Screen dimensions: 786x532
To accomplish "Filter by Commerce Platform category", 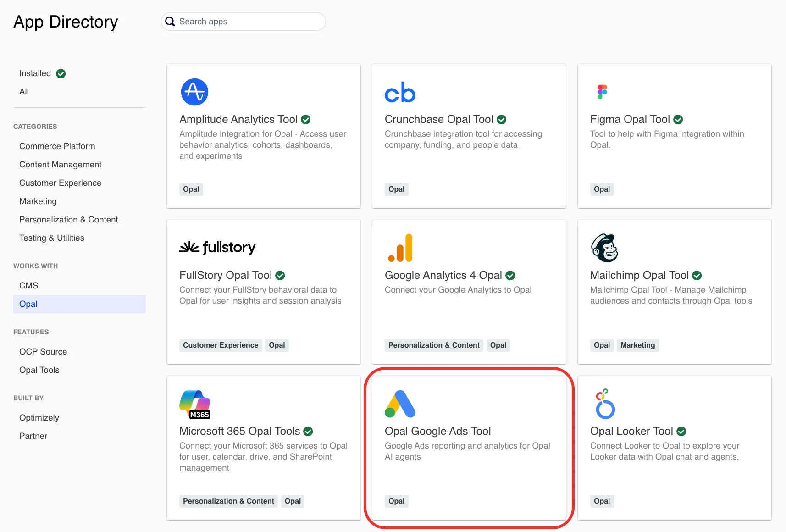I will pyautogui.click(x=57, y=146).
